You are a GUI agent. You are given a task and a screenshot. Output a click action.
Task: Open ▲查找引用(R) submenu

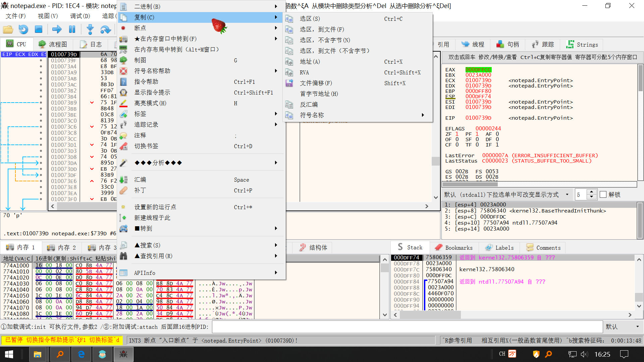tap(201, 256)
